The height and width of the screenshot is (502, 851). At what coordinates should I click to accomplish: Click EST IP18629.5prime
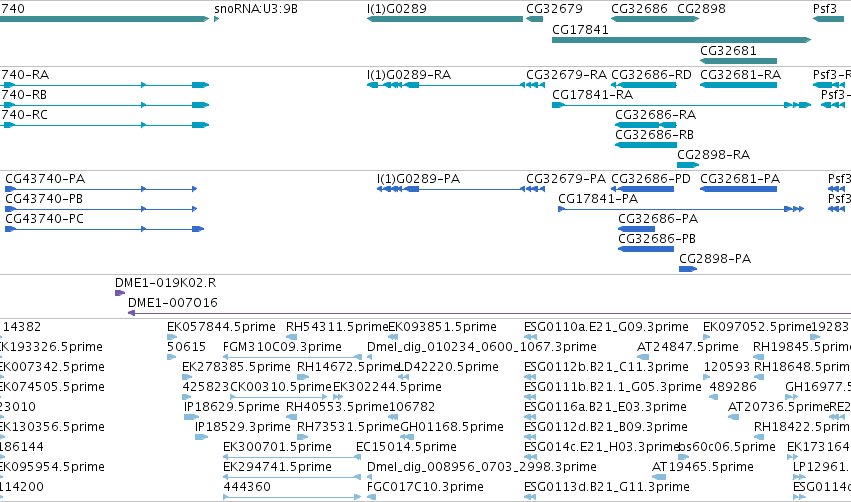tap(192, 417)
